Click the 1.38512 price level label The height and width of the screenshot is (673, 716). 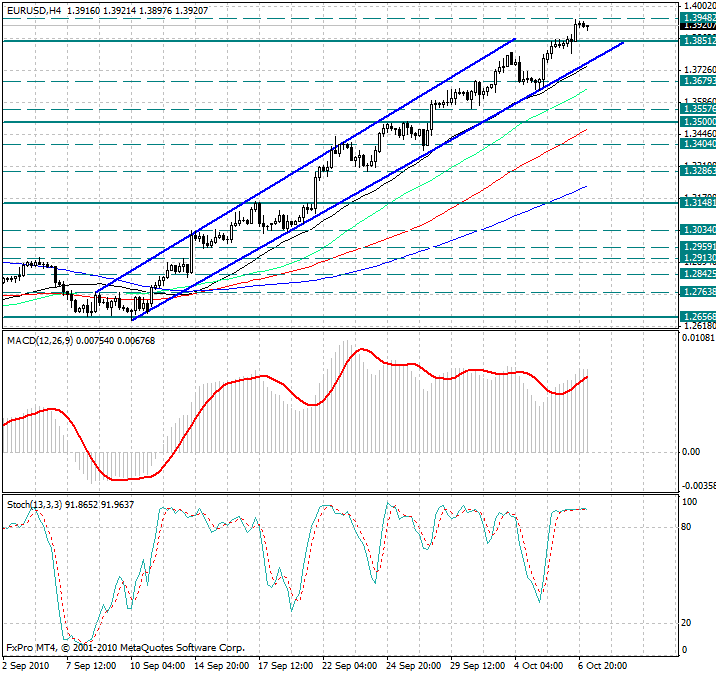click(x=697, y=41)
